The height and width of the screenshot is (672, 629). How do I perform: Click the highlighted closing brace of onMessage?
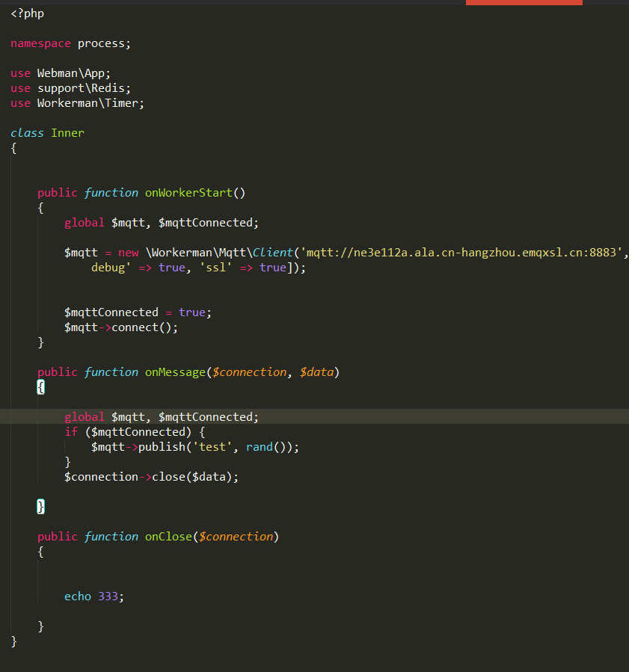tap(41, 506)
